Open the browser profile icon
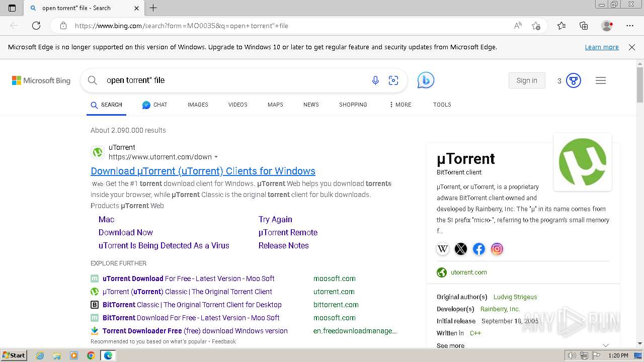This screenshot has height=362, width=644. coord(607,26)
